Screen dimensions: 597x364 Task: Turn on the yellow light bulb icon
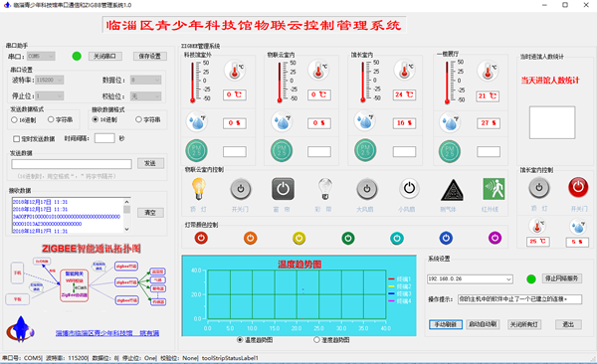click(198, 189)
